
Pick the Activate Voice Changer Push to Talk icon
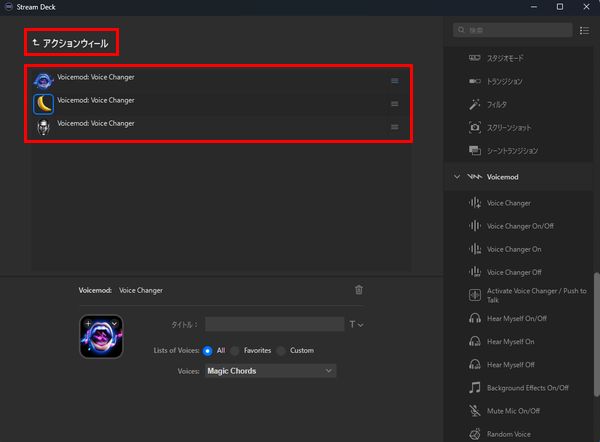[474, 295]
